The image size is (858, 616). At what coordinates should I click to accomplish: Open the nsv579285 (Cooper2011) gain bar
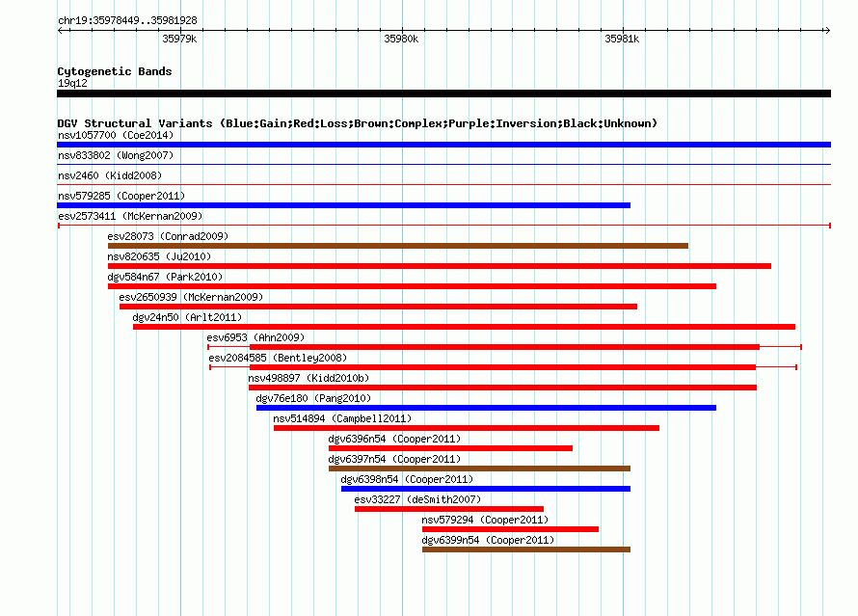point(343,205)
